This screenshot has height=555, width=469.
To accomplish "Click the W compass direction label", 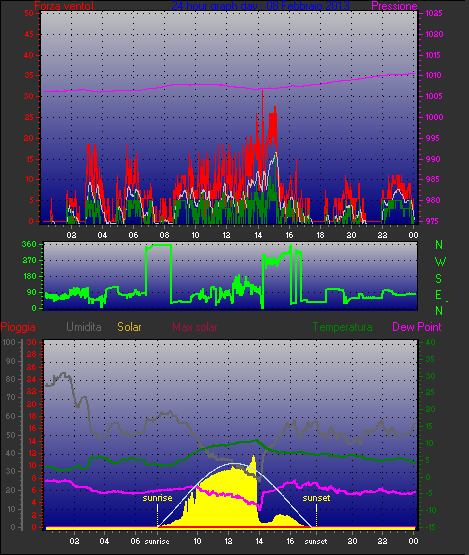I will tap(440, 262).
